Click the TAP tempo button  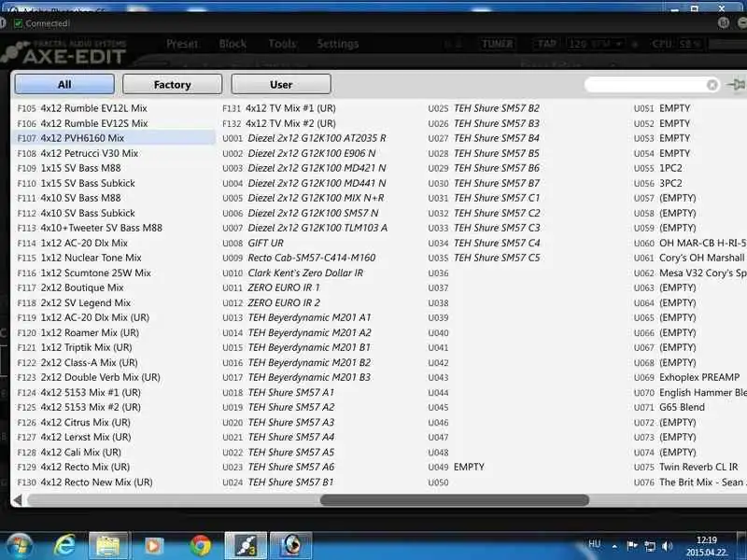coord(547,44)
